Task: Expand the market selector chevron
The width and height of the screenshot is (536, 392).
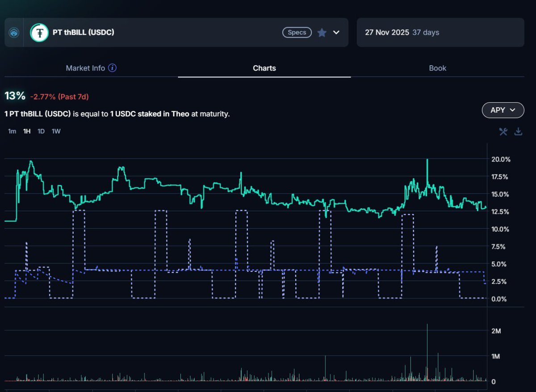Action: 336,33
